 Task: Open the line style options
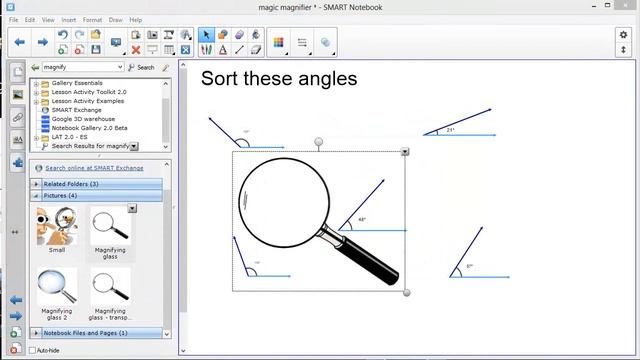point(302,42)
